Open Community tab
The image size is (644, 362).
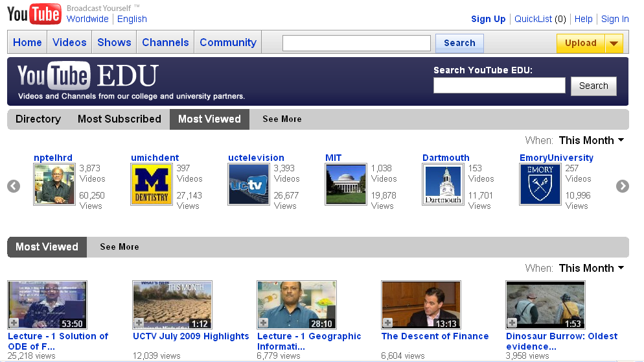coord(228,42)
